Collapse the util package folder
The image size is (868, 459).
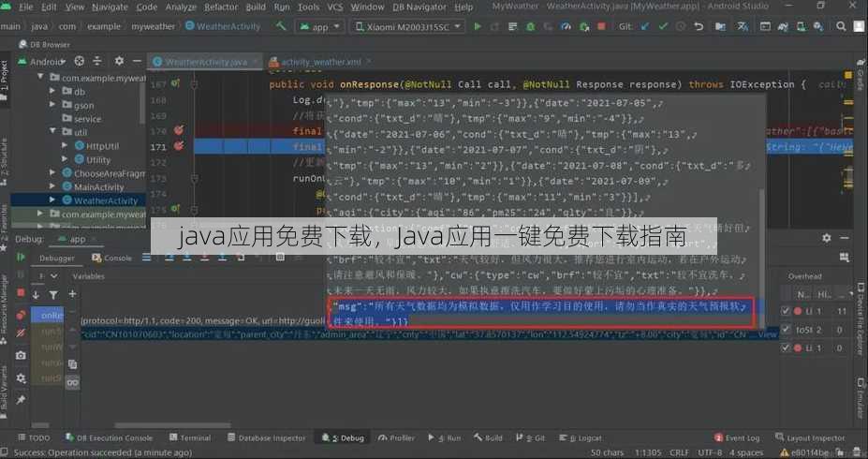52,132
